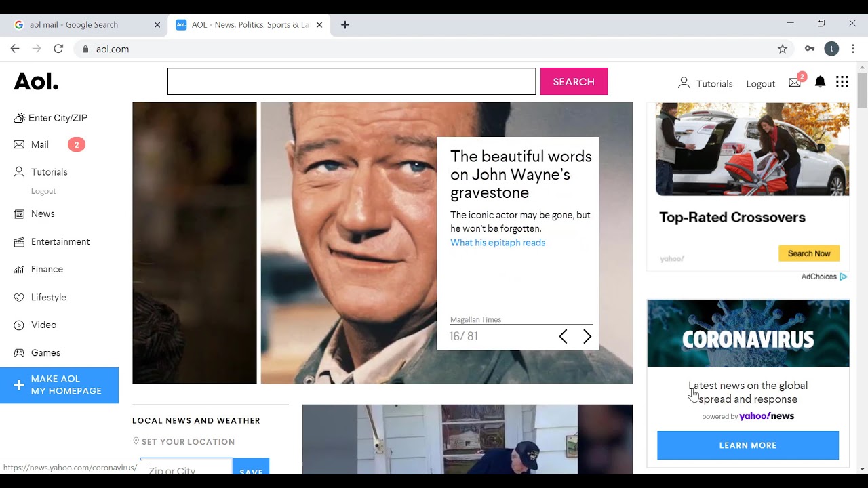
Task: Click Tutorials in the left sidebar
Action: [x=50, y=172]
